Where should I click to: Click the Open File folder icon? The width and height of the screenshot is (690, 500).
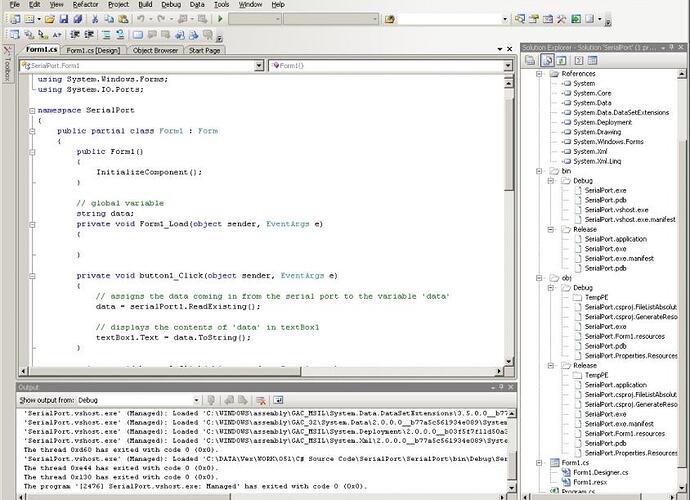tap(49, 19)
